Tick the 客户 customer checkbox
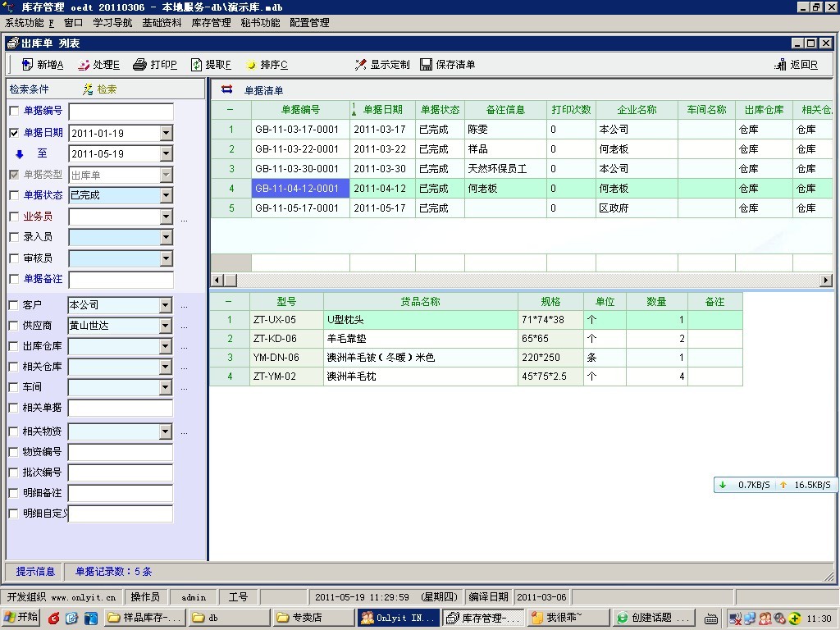Viewport: 840px width, 630px height. [x=14, y=305]
